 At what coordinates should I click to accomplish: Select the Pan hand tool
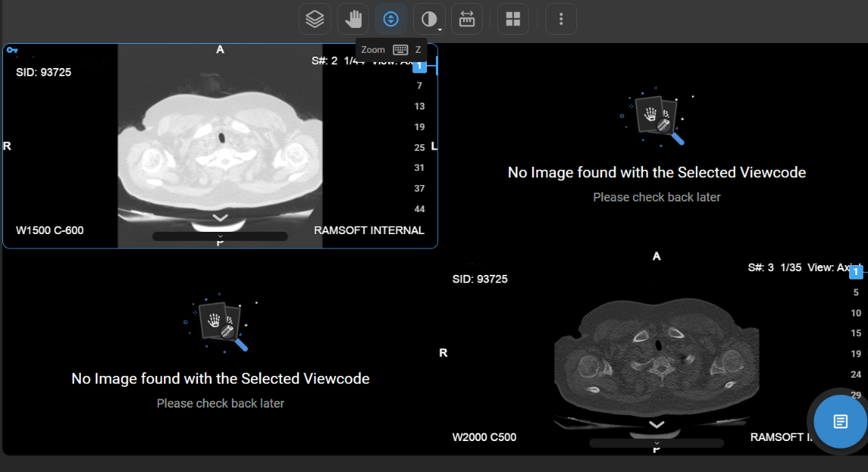[x=353, y=19]
